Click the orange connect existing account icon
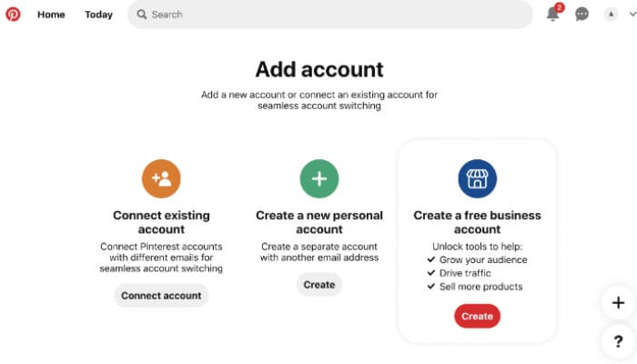637x364 pixels. [x=161, y=178]
